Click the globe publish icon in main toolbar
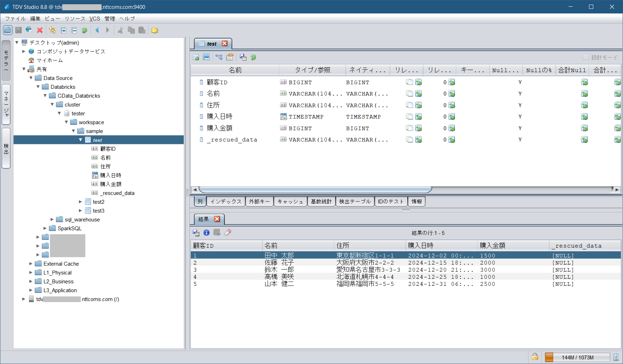This screenshot has height=364, width=623. (x=29, y=30)
